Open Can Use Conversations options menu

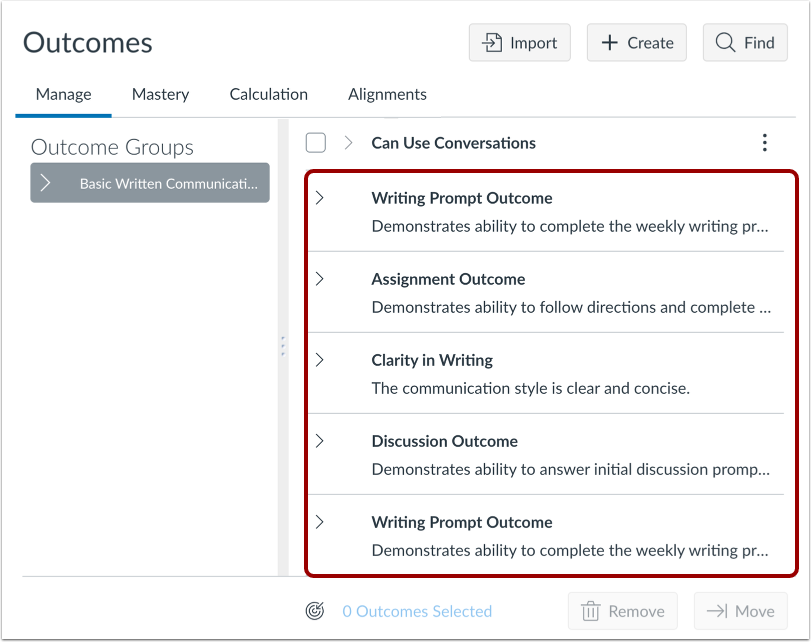coord(765,143)
